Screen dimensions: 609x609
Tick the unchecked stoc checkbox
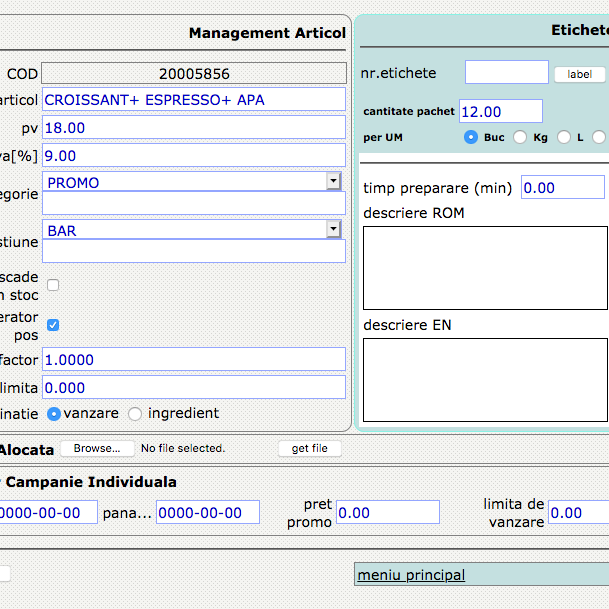point(53,285)
